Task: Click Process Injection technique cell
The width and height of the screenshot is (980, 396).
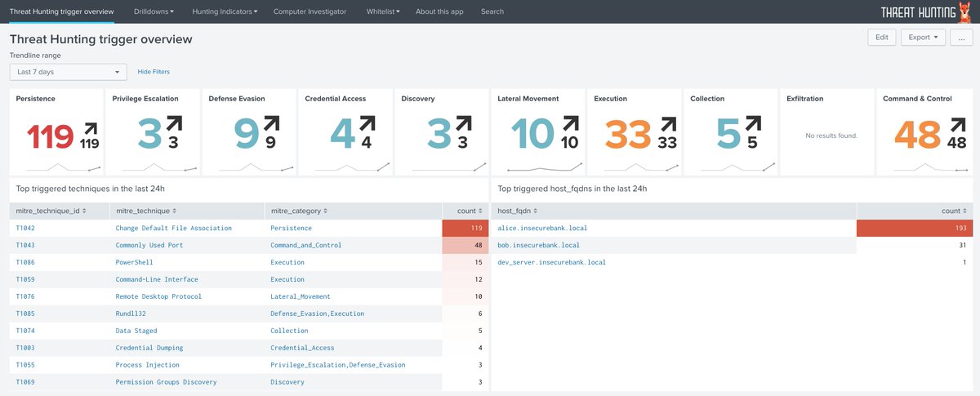Action: coord(148,365)
